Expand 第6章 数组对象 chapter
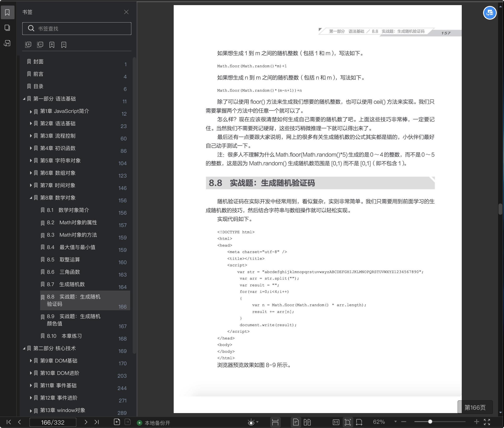This screenshot has width=504, height=428. (31, 173)
